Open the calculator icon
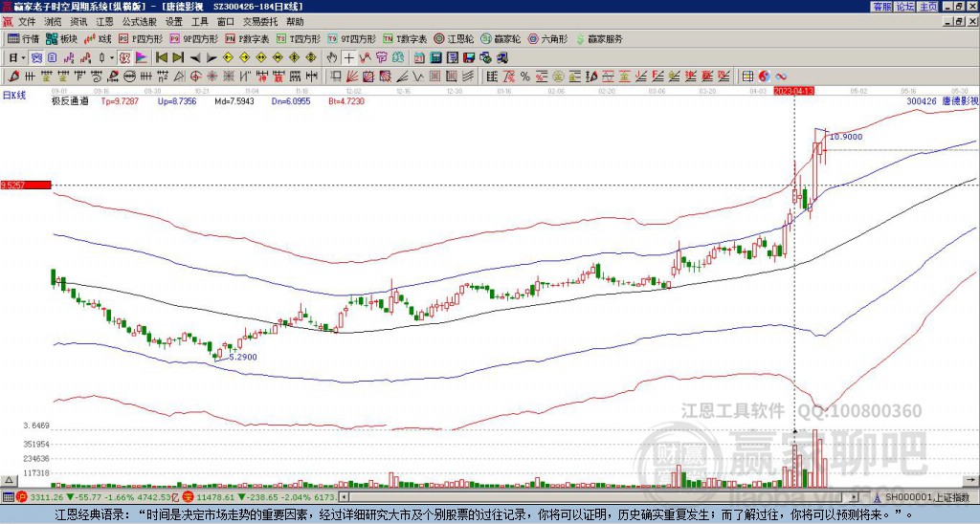The image size is (980, 524). [435, 57]
